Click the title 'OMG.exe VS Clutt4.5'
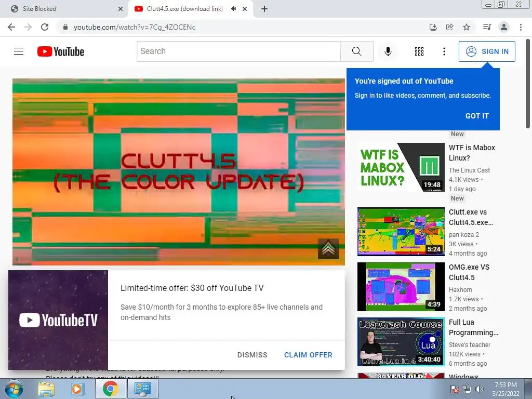The width and height of the screenshot is (532, 399). tap(469, 272)
